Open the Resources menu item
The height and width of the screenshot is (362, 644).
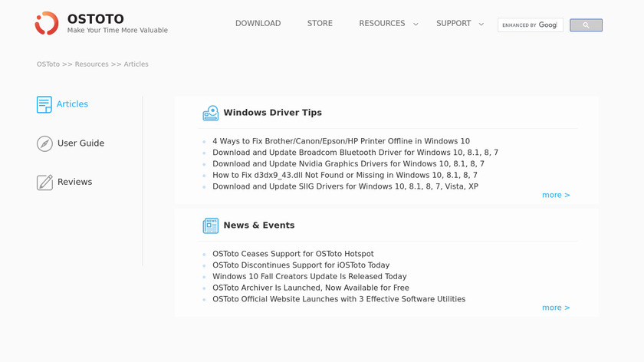[382, 24]
